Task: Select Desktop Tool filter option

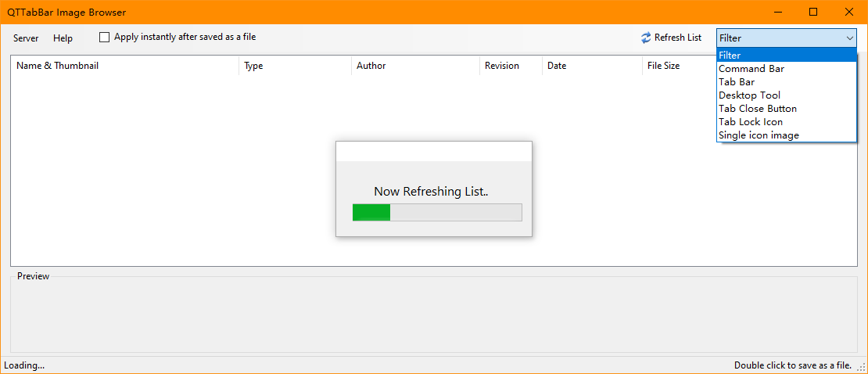Action: [x=749, y=95]
